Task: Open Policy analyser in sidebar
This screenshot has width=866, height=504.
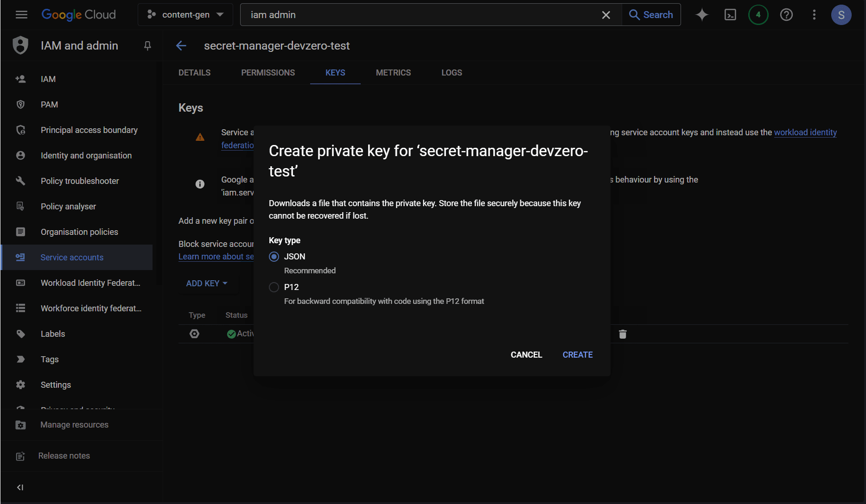Action: (76, 207)
